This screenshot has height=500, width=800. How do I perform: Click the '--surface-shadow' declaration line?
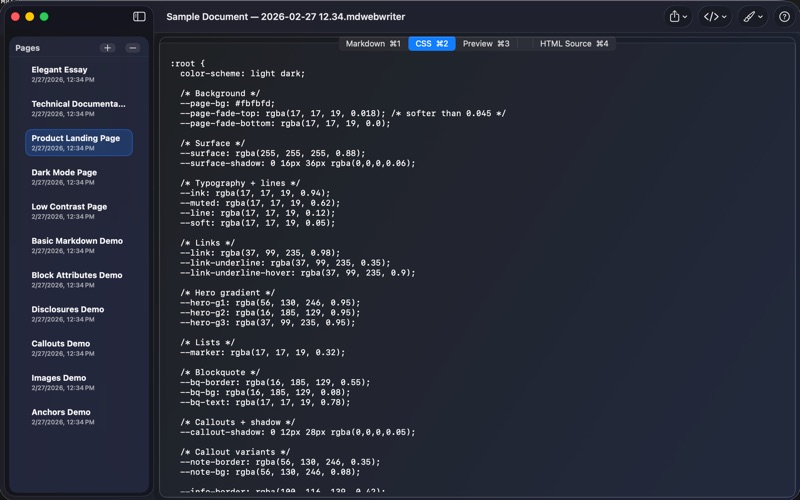(297, 163)
